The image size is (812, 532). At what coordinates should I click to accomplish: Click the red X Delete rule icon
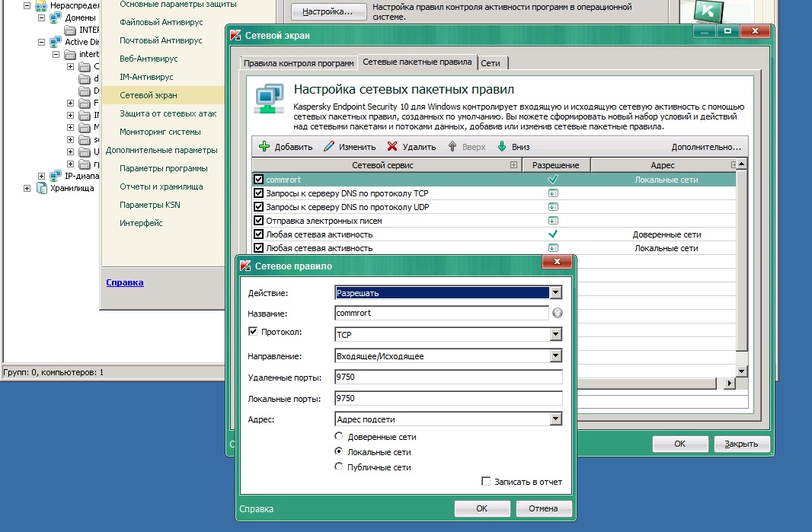[x=392, y=147]
